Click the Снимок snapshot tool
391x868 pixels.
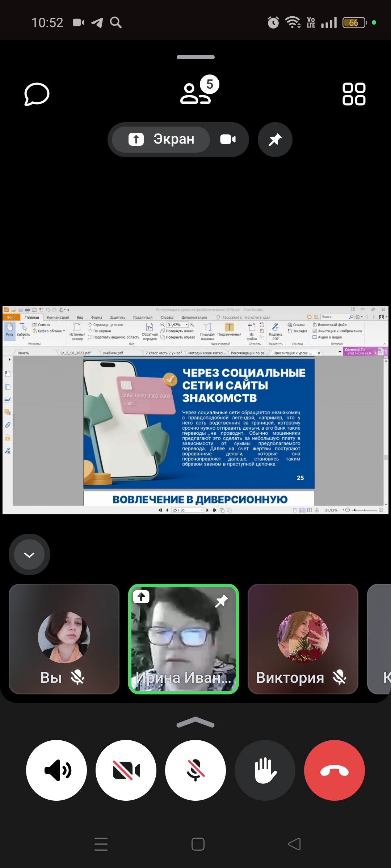[42, 325]
